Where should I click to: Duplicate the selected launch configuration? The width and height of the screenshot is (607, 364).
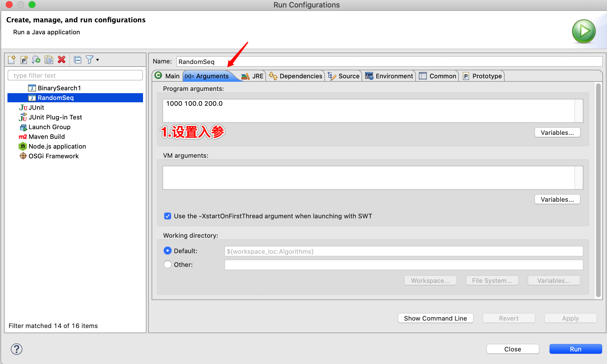[49, 60]
